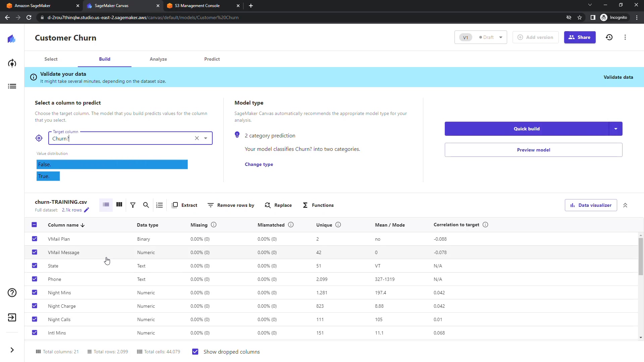The height and width of the screenshot is (362, 644).
Task: Click the Preview model button
Action: click(x=533, y=150)
